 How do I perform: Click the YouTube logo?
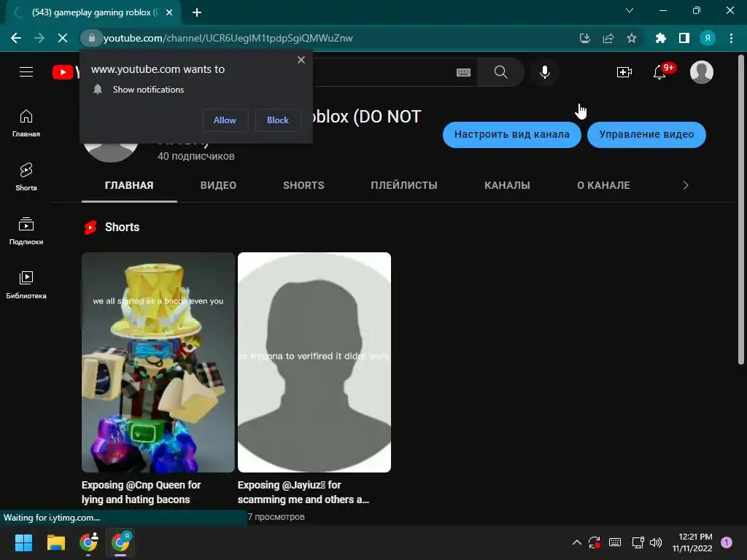[x=66, y=72]
